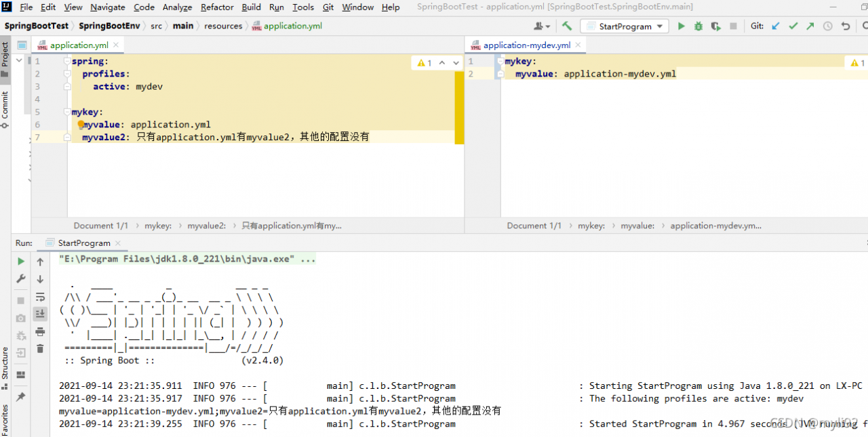868x437 pixels.
Task: Open the Git menu
Action: tap(328, 7)
